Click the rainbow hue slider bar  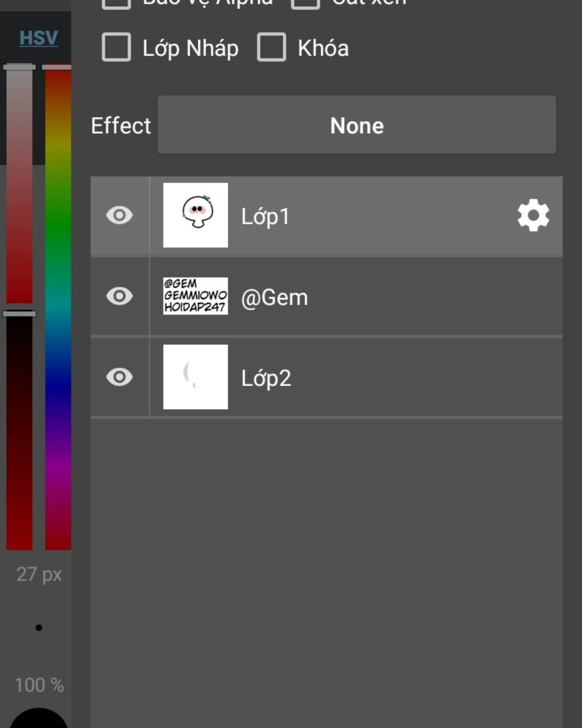[58, 307]
